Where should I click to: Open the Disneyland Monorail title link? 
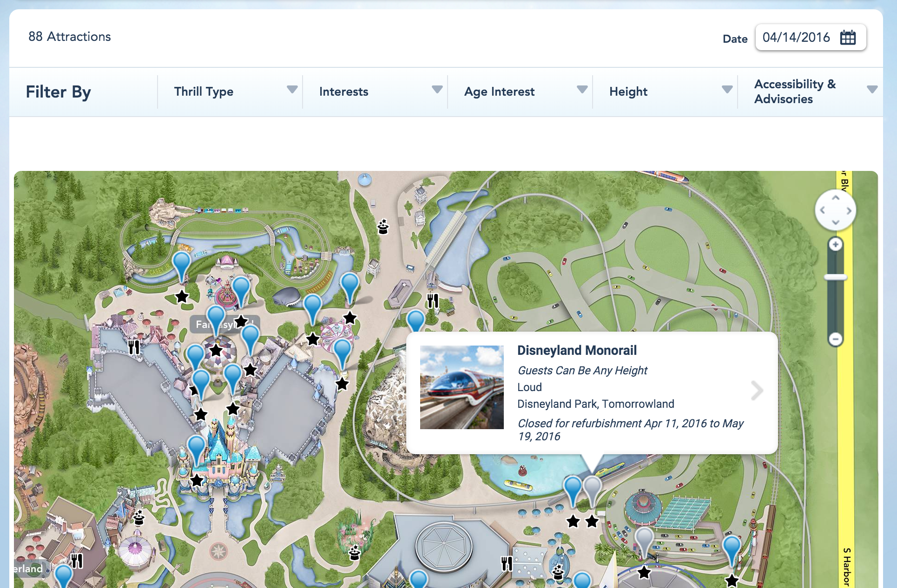577,350
